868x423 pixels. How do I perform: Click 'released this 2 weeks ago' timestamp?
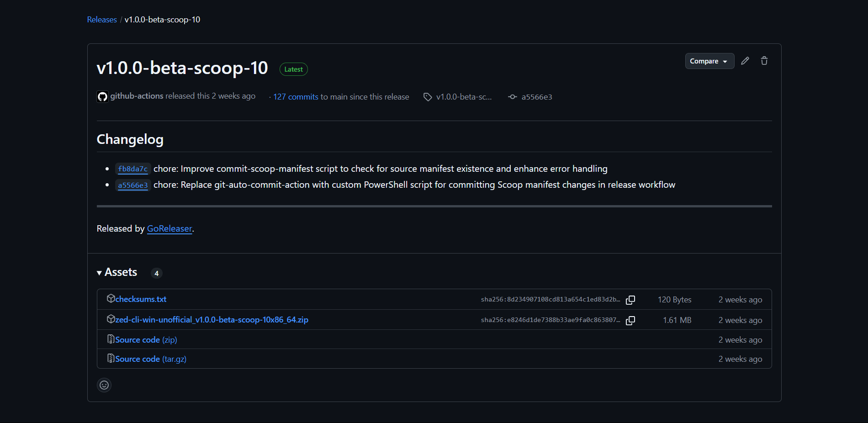click(210, 96)
